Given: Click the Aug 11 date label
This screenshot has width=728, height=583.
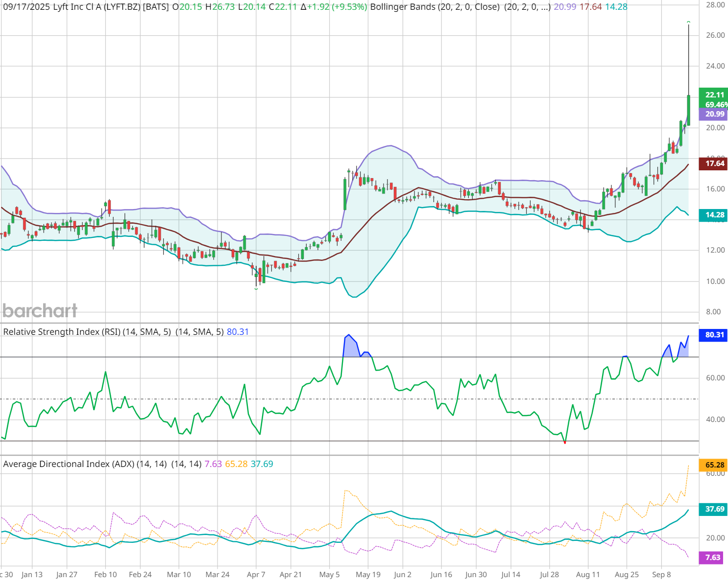Looking at the screenshot, I should tap(588, 575).
